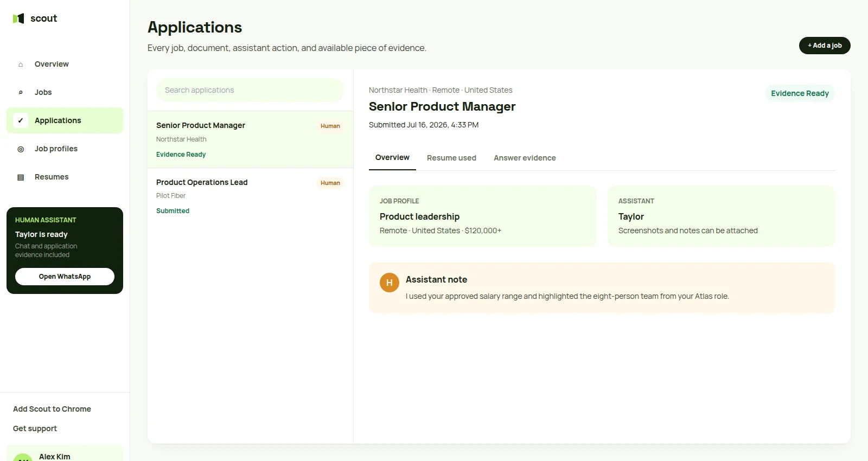Click the orange H avatar in Assistant note

(390, 283)
